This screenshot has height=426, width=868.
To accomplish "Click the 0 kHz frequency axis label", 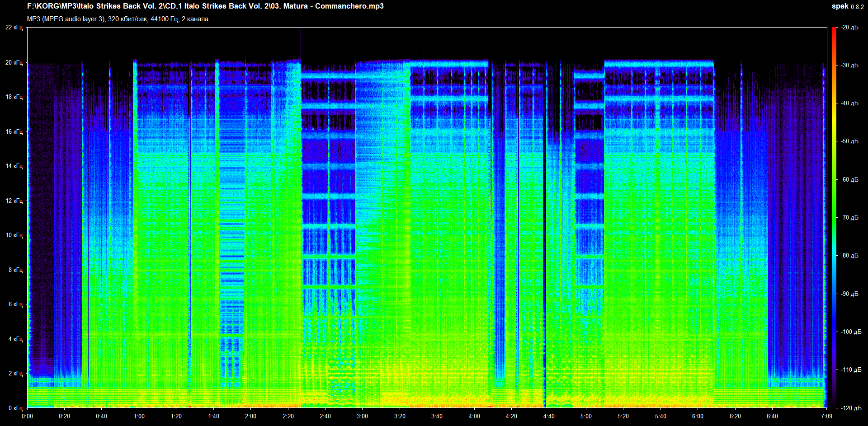I will (x=15, y=408).
